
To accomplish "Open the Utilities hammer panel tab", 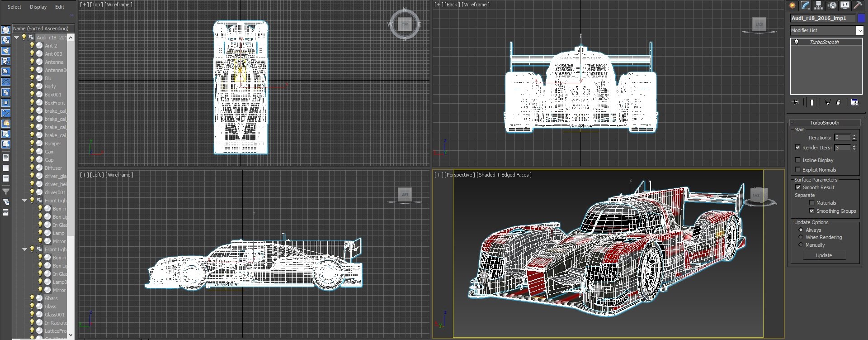I will click(x=857, y=5).
